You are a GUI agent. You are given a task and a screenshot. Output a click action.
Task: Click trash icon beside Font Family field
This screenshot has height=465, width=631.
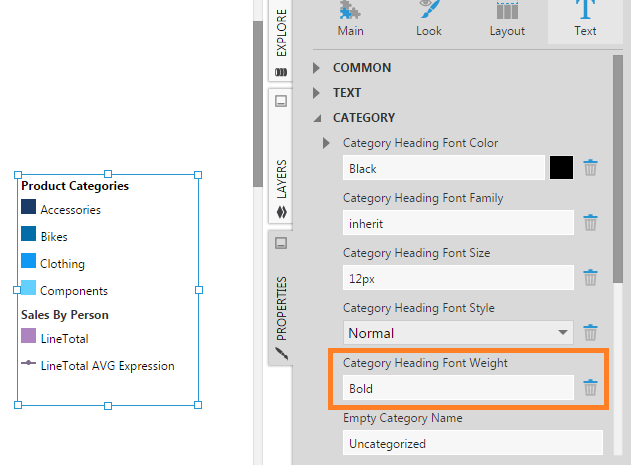coord(590,222)
